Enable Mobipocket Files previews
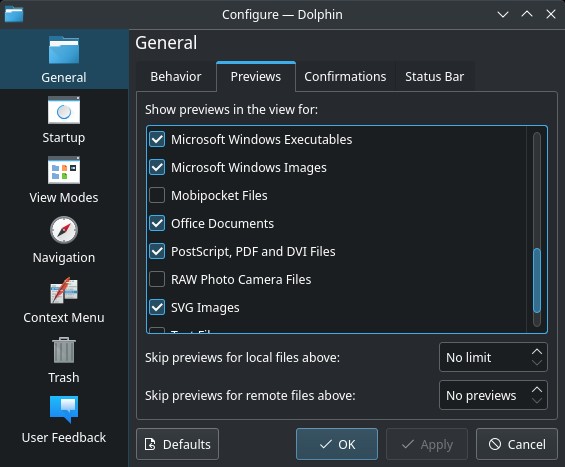Image resolution: width=565 pixels, height=467 pixels. pos(157,195)
